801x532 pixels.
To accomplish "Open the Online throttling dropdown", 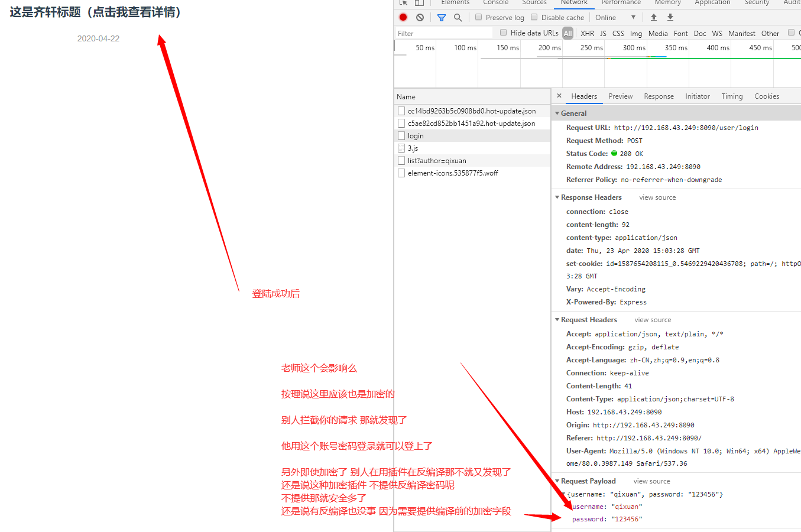I will pyautogui.click(x=615, y=18).
